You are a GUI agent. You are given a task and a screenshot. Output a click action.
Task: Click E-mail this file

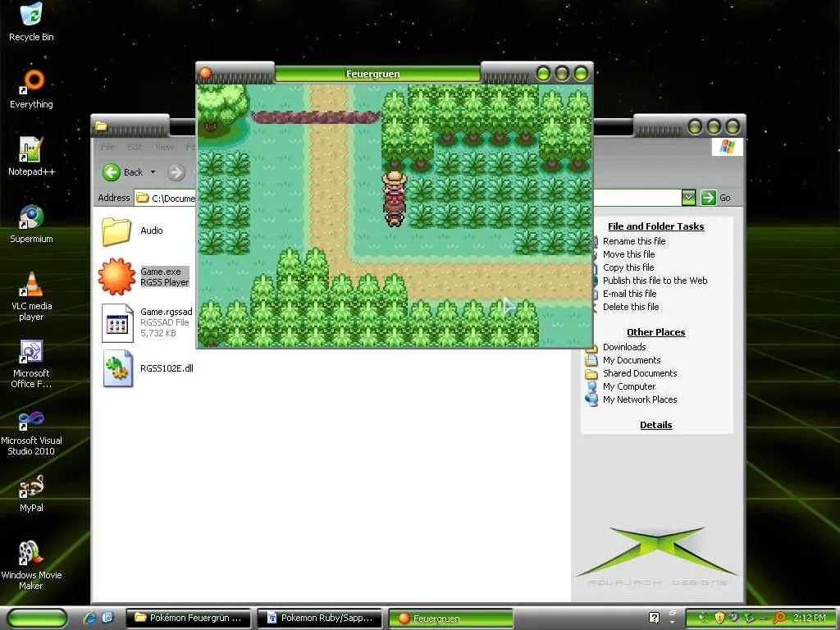click(629, 294)
